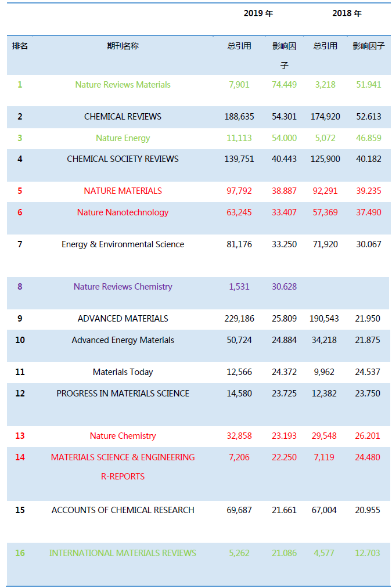The width and height of the screenshot is (392, 588).
Task: Select the value 51.941
Action: tap(368, 85)
